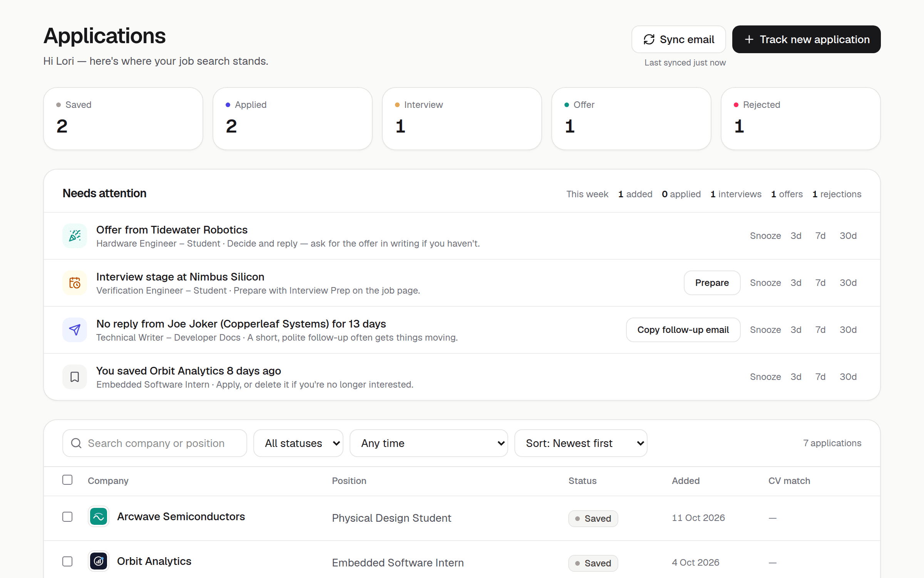Open the Applied stat card

click(x=293, y=119)
